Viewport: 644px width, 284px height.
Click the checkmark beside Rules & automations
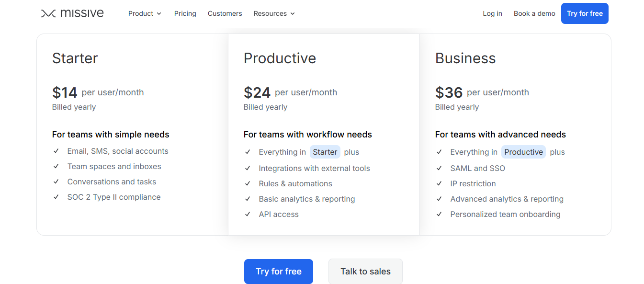point(248,183)
